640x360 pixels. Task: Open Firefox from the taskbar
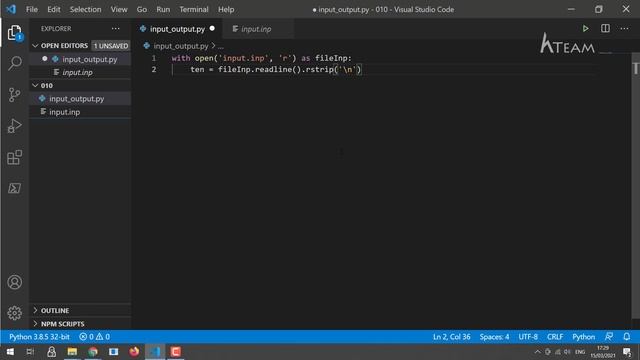click(134, 352)
